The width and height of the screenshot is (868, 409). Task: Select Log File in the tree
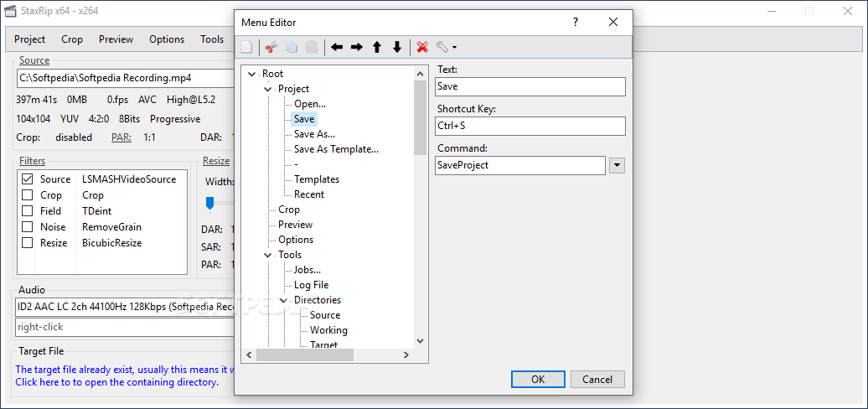(311, 285)
